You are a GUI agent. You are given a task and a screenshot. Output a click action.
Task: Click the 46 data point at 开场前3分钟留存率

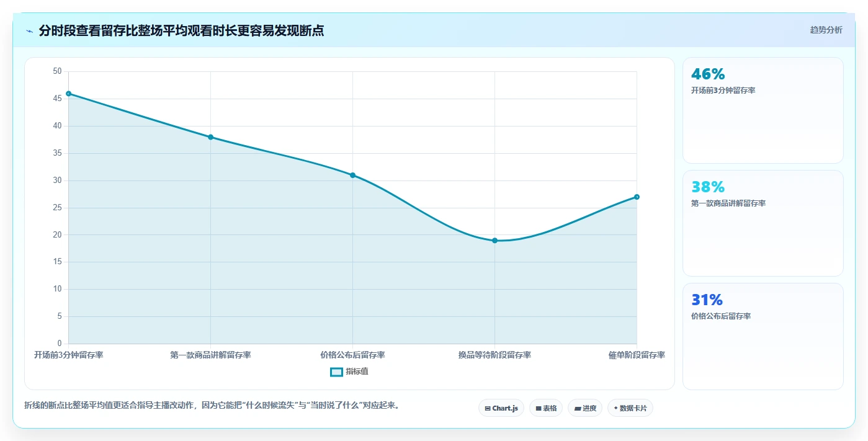point(68,94)
